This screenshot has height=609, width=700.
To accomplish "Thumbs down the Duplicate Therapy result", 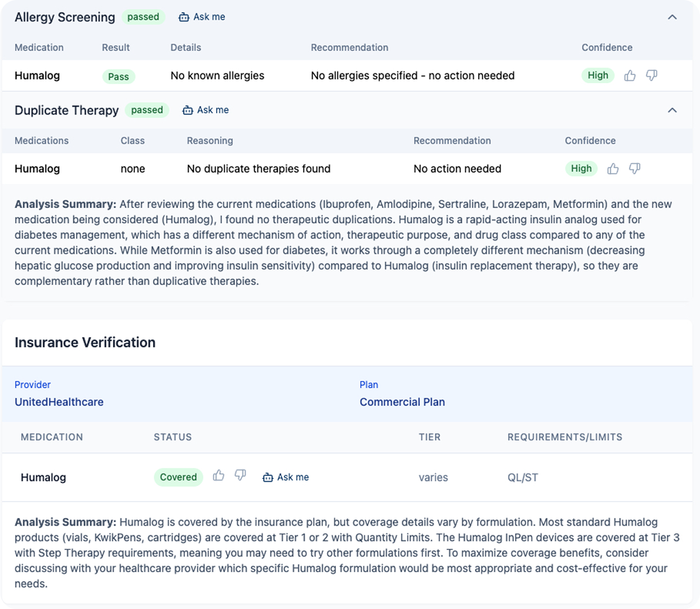I will [x=635, y=169].
